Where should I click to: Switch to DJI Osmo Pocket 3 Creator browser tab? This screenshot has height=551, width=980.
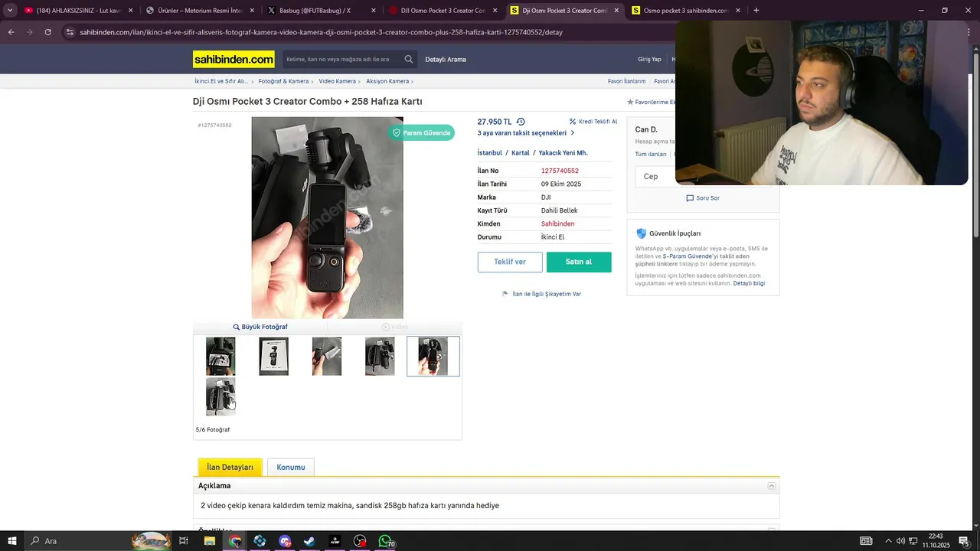(443, 11)
